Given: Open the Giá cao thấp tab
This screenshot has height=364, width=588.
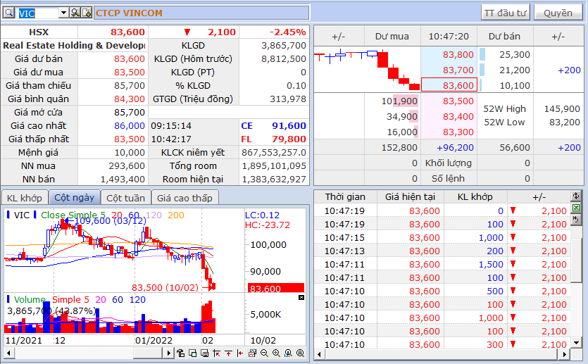Looking at the screenshot, I should (184, 198).
